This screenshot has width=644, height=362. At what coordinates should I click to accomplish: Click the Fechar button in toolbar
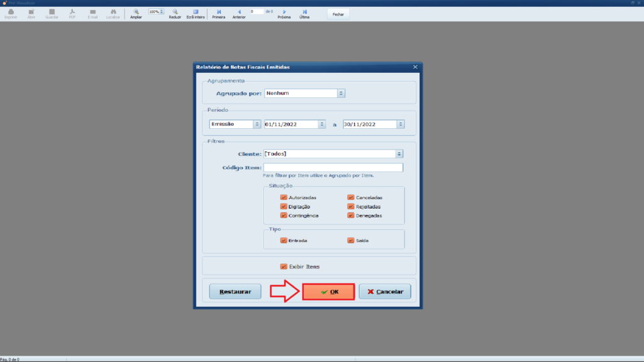click(338, 13)
